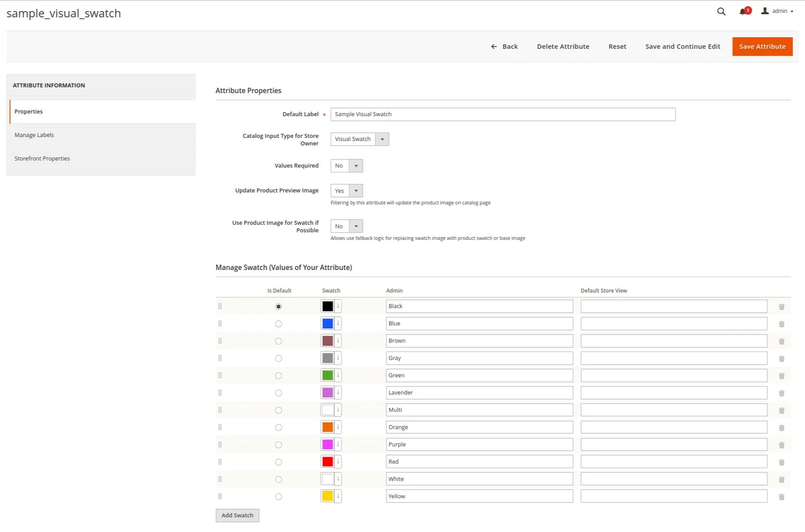Pick the brown color swatch
The height and width of the screenshot is (532, 805).
(328, 341)
